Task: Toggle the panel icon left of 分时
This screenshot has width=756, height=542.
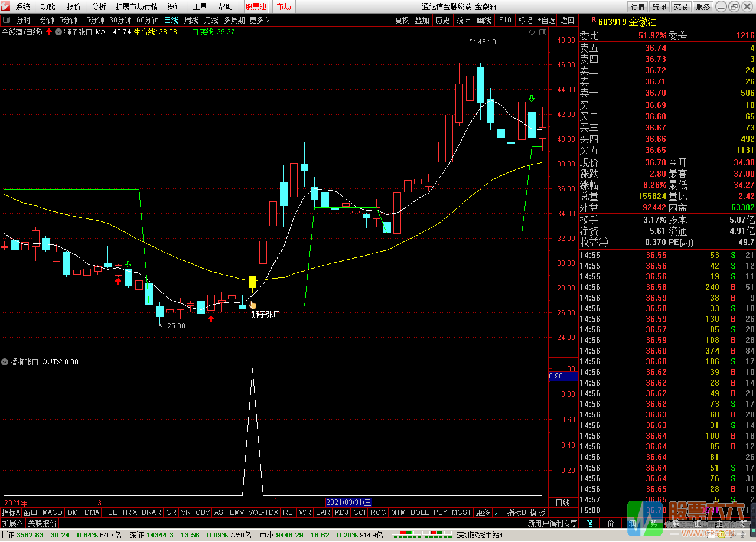Action: [x=7, y=19]
